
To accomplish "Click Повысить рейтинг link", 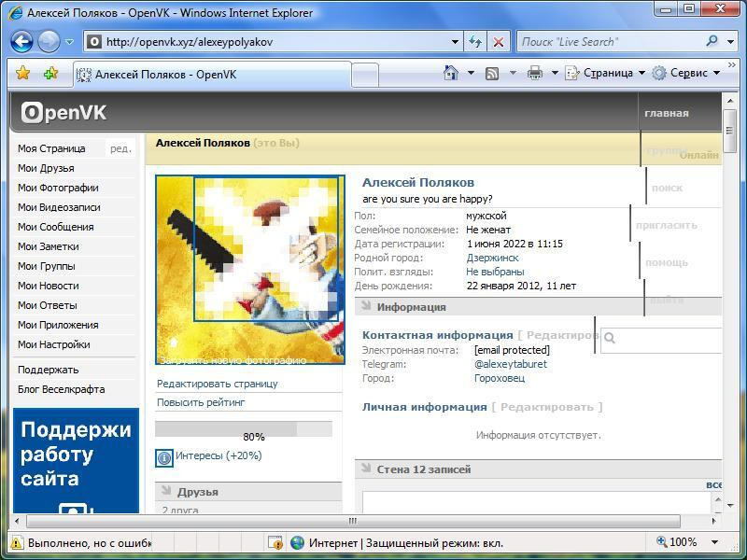I will point(201,402).
